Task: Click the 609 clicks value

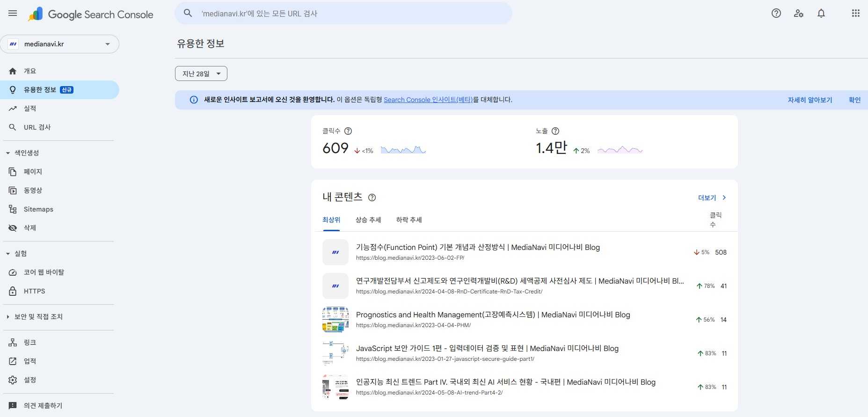Action: pyautogui.click(x=336, y=148)
